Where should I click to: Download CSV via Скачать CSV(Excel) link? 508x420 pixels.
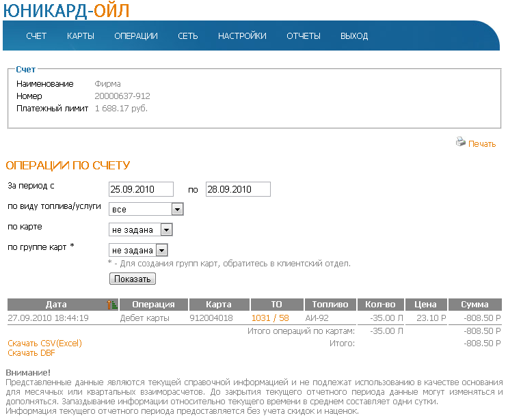click(44, 344)
